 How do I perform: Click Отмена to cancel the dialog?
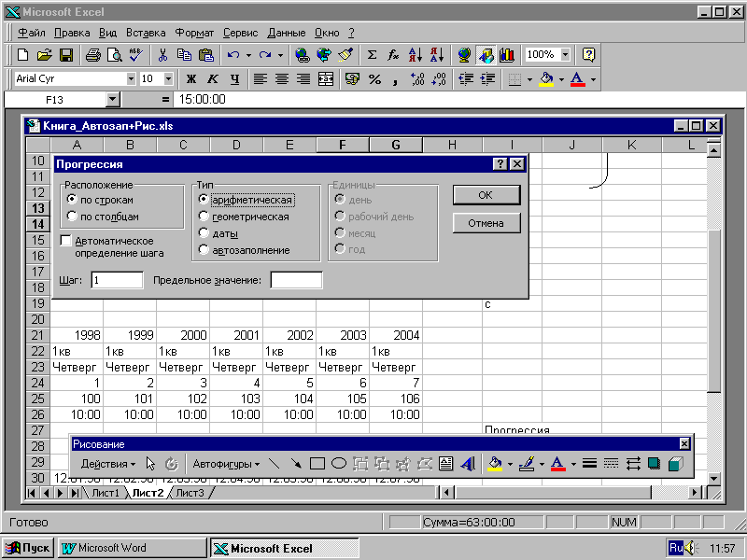click(x=486, y=223)
